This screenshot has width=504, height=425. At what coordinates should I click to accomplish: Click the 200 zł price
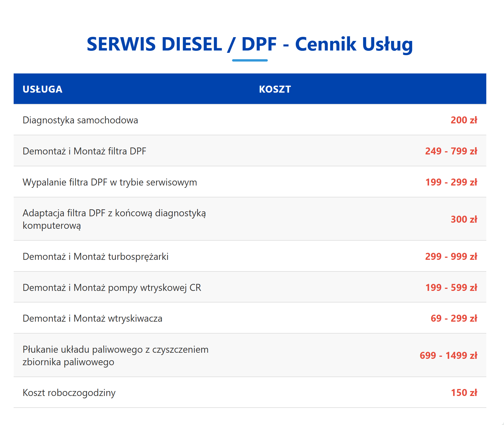point(464,120)
